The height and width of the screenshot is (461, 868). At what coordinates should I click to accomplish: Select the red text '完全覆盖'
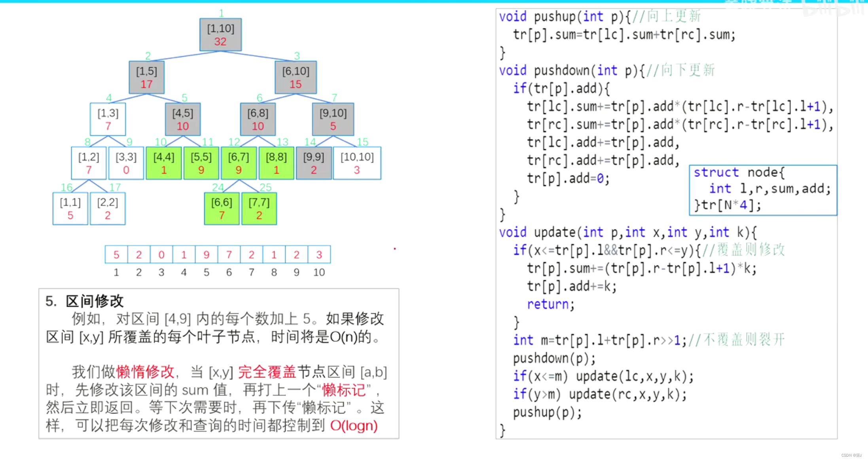point(267,372)
